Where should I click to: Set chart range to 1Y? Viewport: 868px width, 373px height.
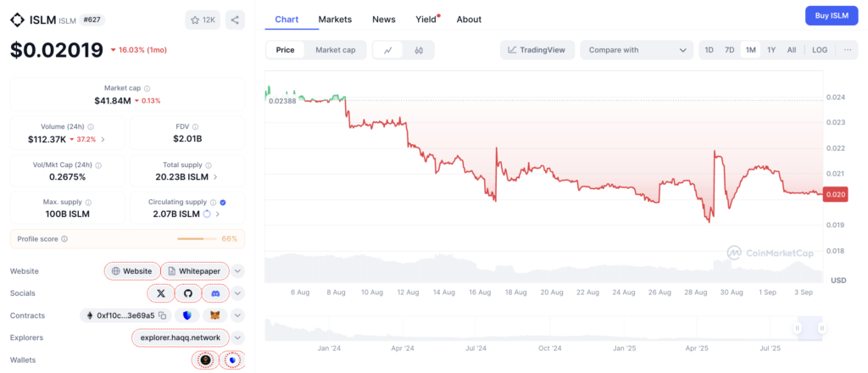coord(771,50)
